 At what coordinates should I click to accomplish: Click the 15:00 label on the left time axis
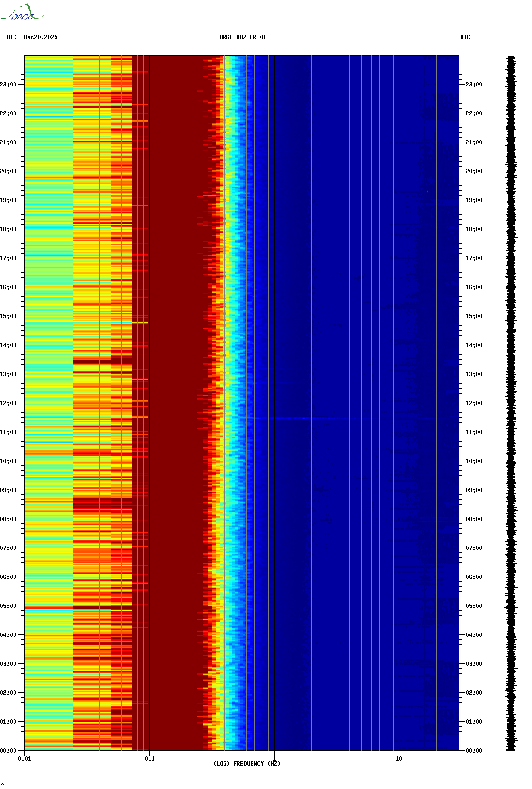click(x=8, y=316)
